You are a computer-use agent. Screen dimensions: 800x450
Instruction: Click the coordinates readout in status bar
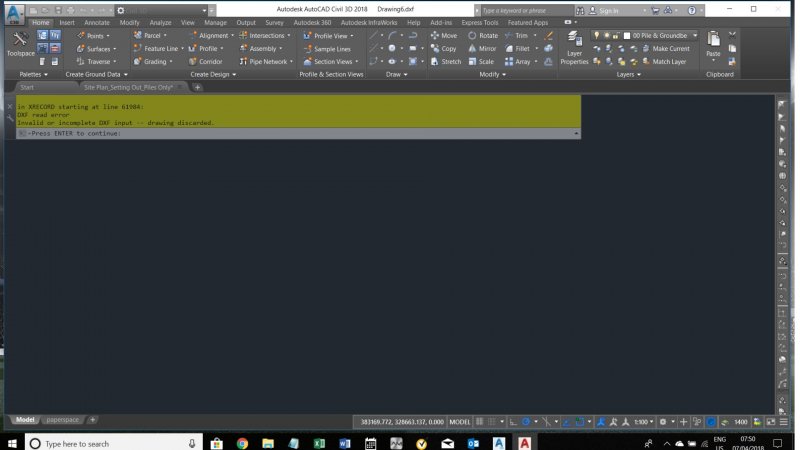tap(402, 422)
